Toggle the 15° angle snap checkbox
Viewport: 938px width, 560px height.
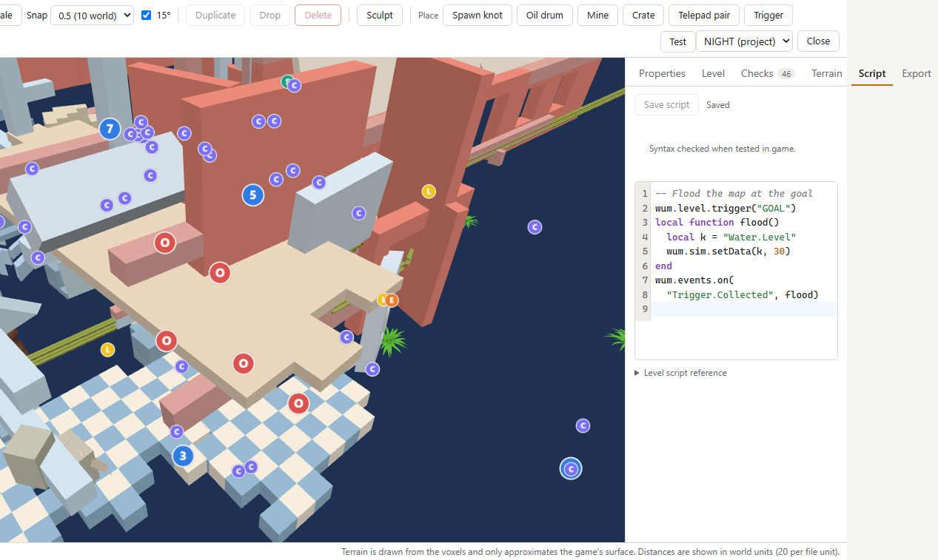[146, 15]
